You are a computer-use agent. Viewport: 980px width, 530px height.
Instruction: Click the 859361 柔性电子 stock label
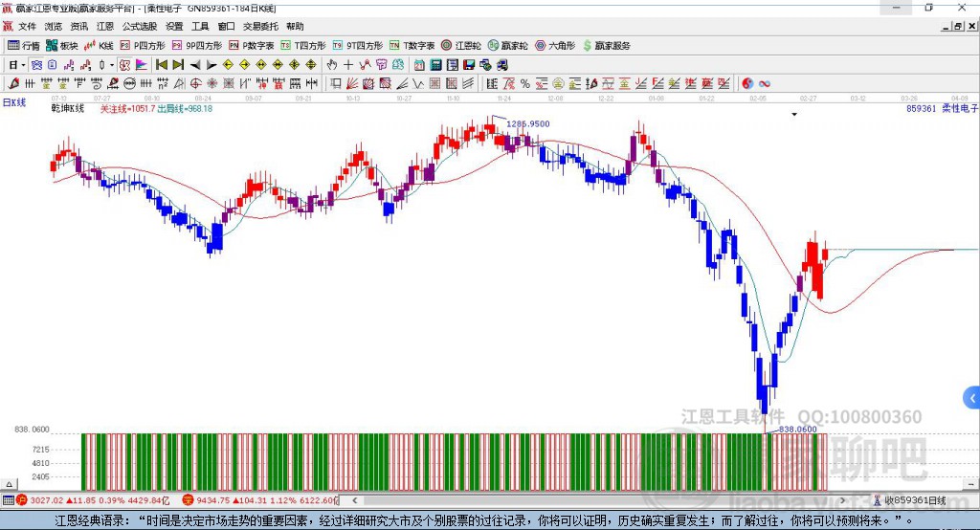click(x=942, y=108)
